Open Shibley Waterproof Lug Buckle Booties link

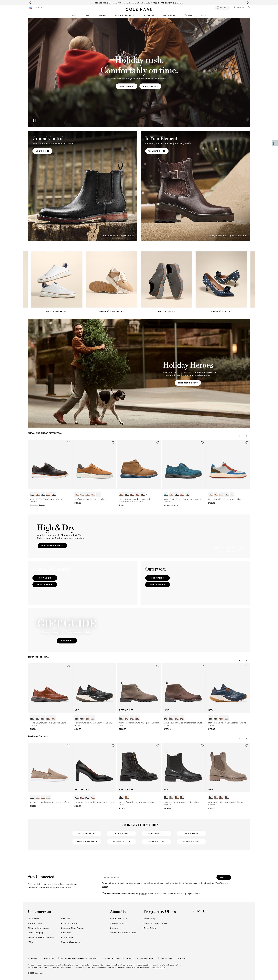coord(227,236)
